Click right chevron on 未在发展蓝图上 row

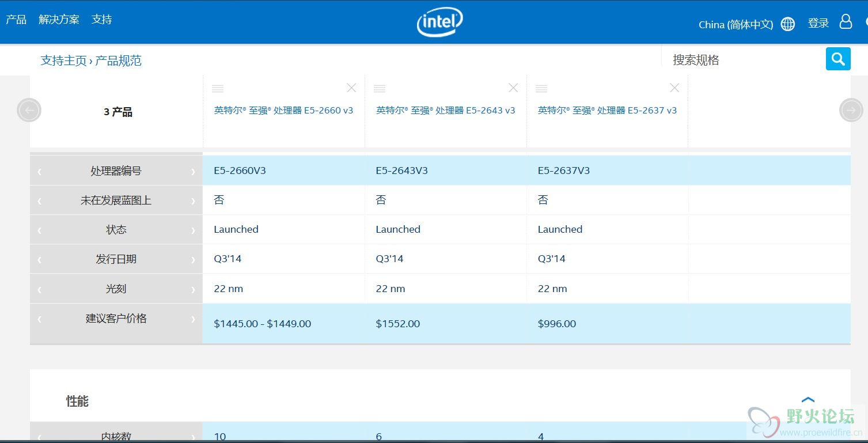[x=193, y=201]
